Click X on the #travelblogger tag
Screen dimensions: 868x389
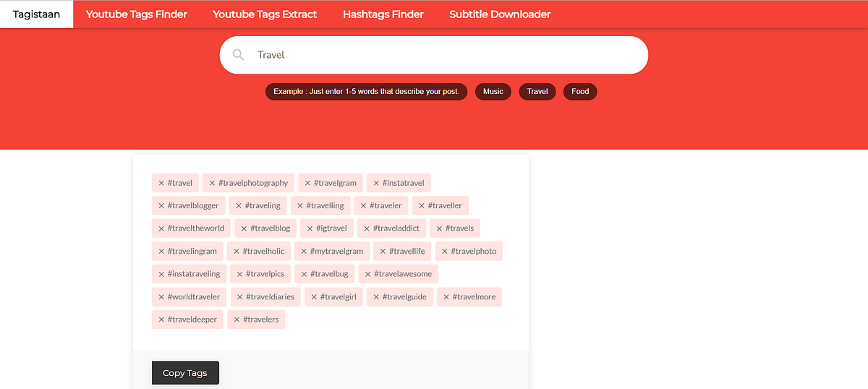[161, 205]
